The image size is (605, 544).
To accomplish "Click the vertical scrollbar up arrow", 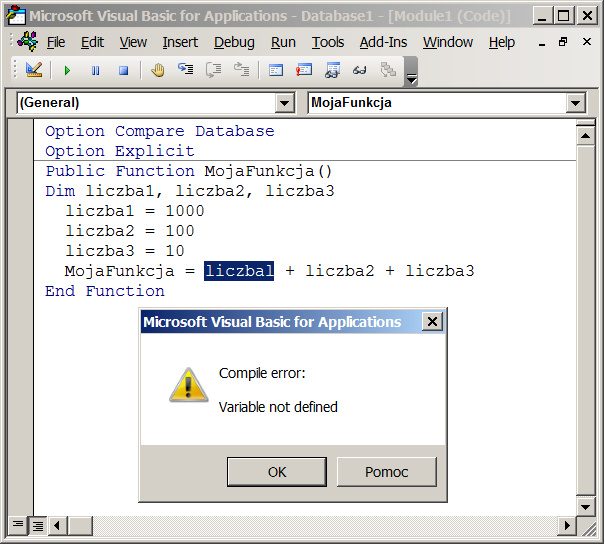I will tap(585, 136).
